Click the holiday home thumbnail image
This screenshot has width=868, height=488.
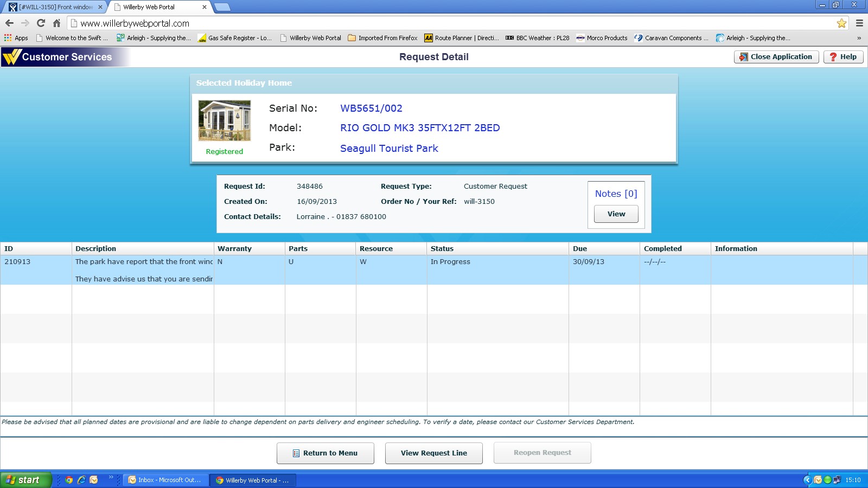pos(225,120)
